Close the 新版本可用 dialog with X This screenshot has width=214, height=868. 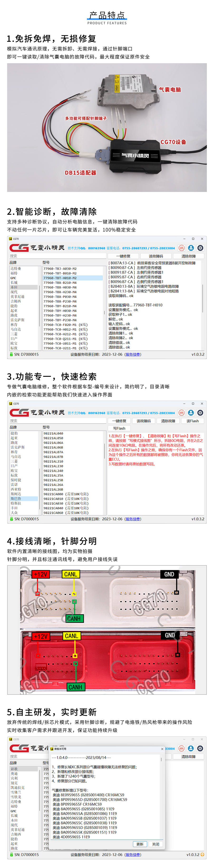click(162, 749)
